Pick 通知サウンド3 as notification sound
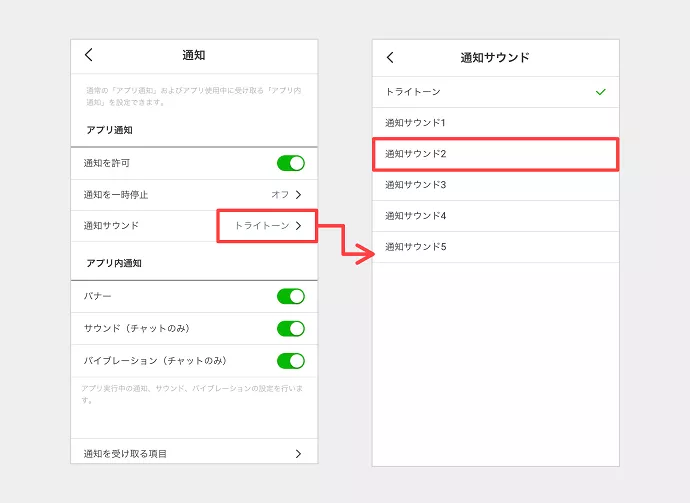Viewport: 690px width, 503px height. click(415, 185)
